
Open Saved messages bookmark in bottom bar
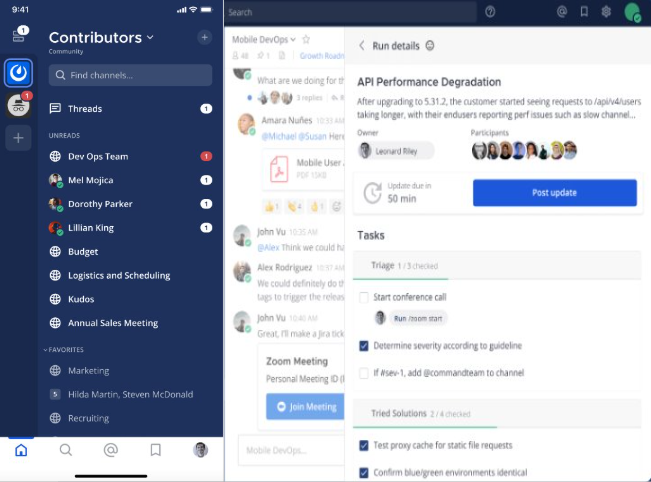click(x=156, y=450)
